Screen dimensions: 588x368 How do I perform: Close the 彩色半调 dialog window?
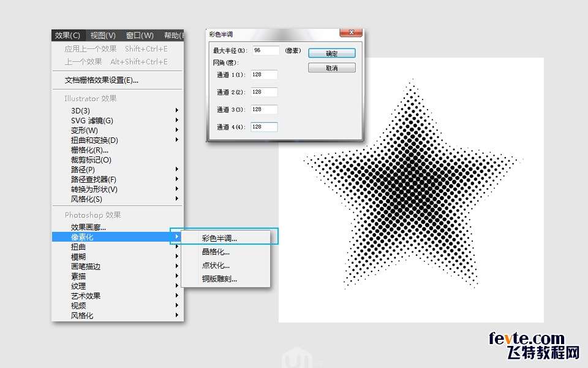tap(350, 33)
